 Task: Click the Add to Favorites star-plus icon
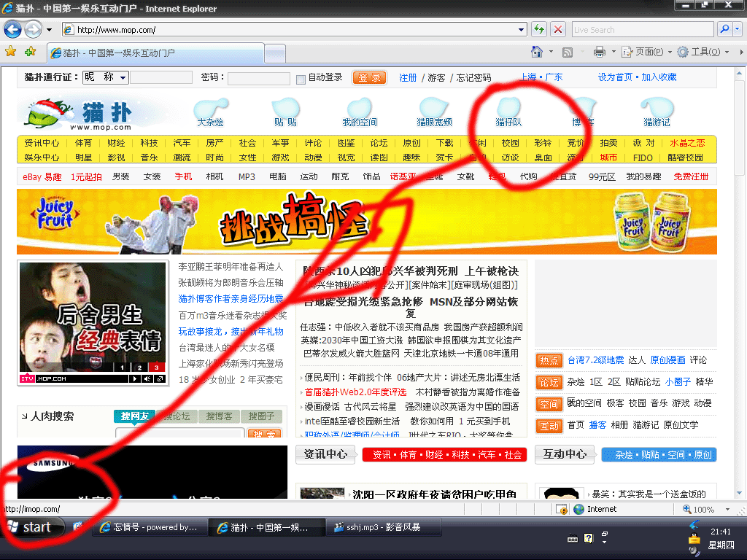tap(30, 52)
